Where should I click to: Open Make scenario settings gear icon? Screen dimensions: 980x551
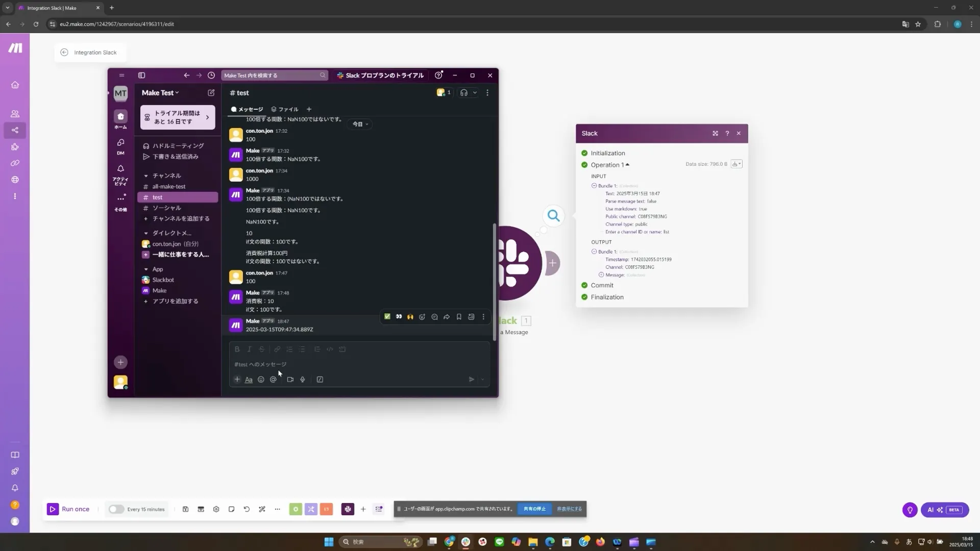(x=216, y=509)
